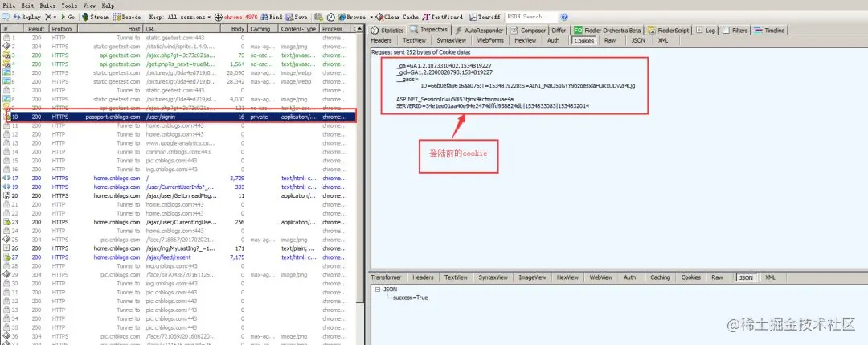Click the Go resume button
868x345 pixels.
(x=68, y=17)
